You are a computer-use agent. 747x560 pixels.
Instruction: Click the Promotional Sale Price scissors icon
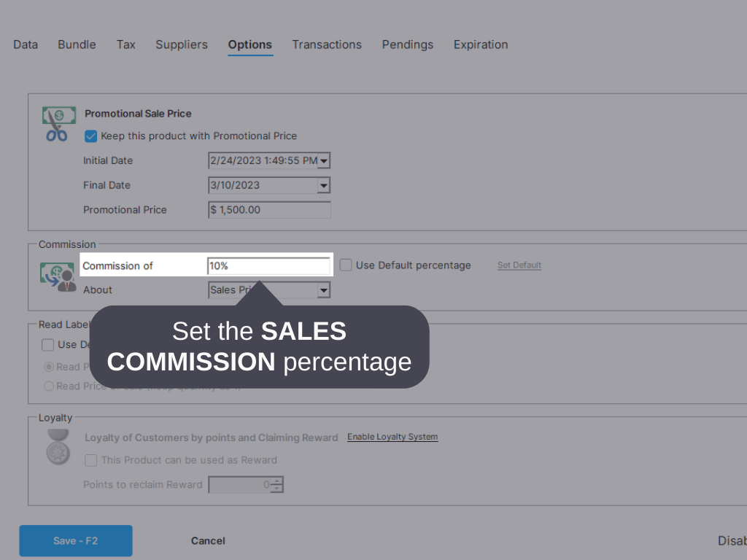click(58, 124)
